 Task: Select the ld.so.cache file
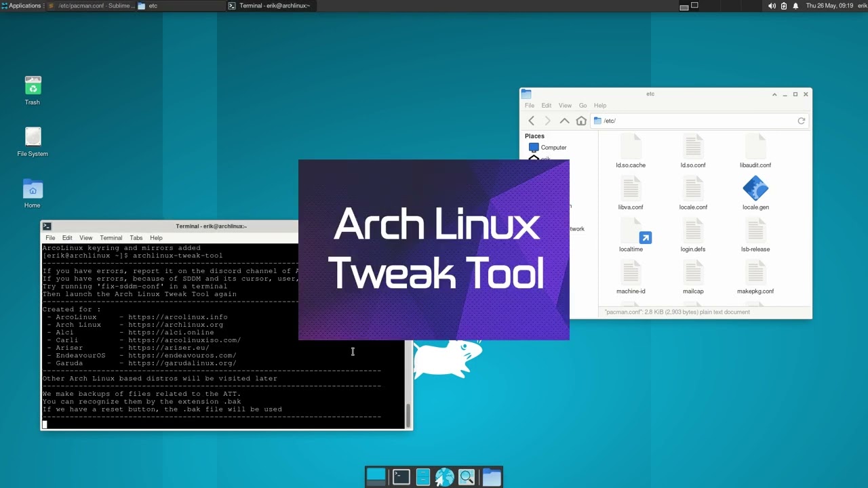click(x=631, y=152)
